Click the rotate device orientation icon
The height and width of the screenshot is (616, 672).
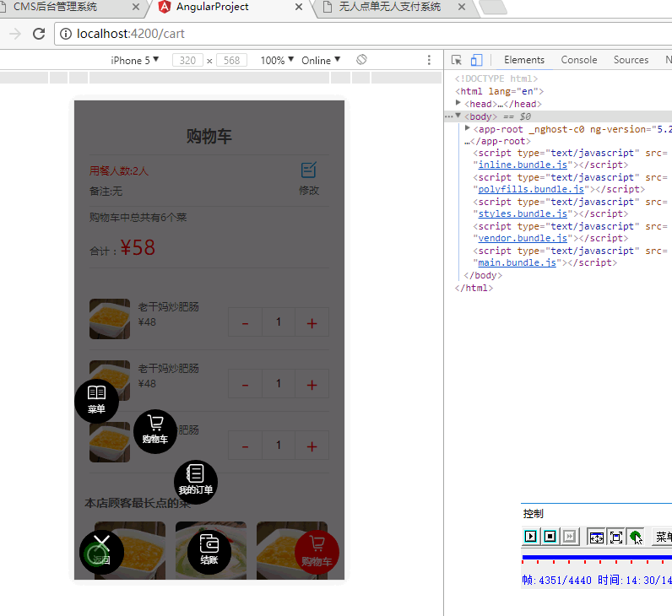coord(361,60)
